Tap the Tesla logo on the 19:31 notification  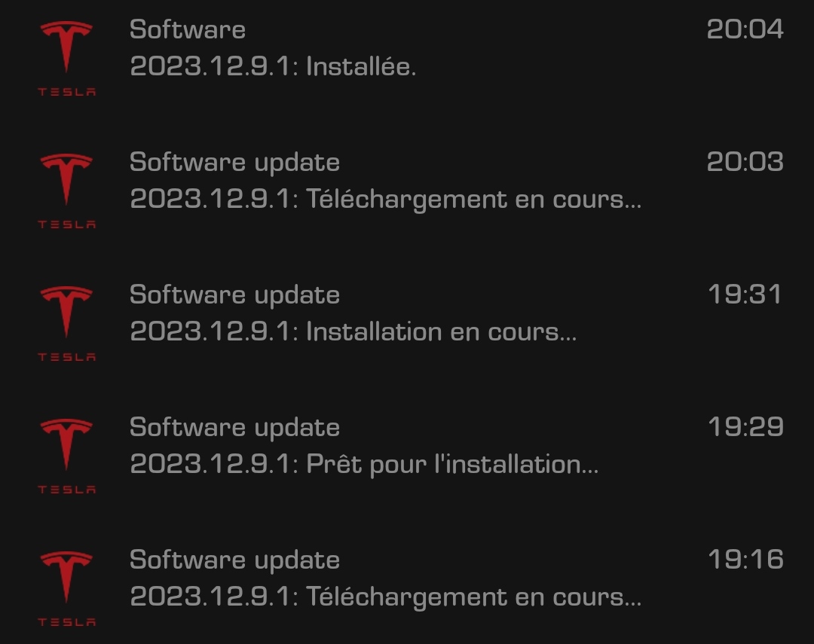66,323
